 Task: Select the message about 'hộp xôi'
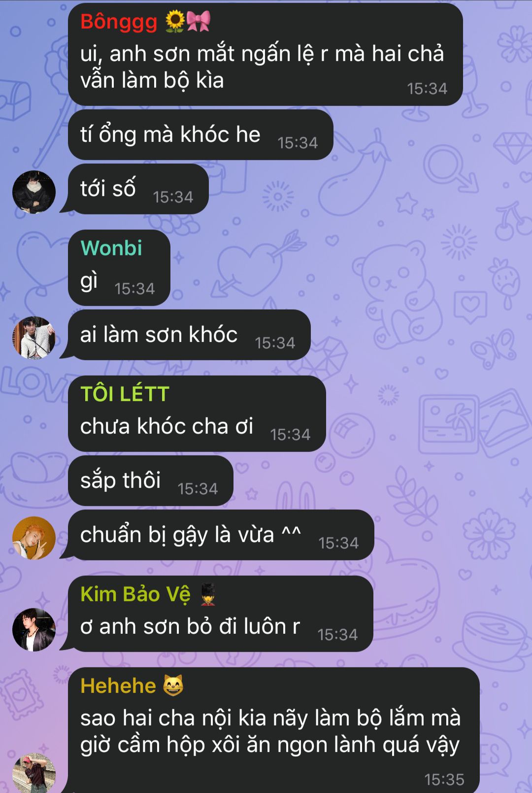[x=273, y=730]
